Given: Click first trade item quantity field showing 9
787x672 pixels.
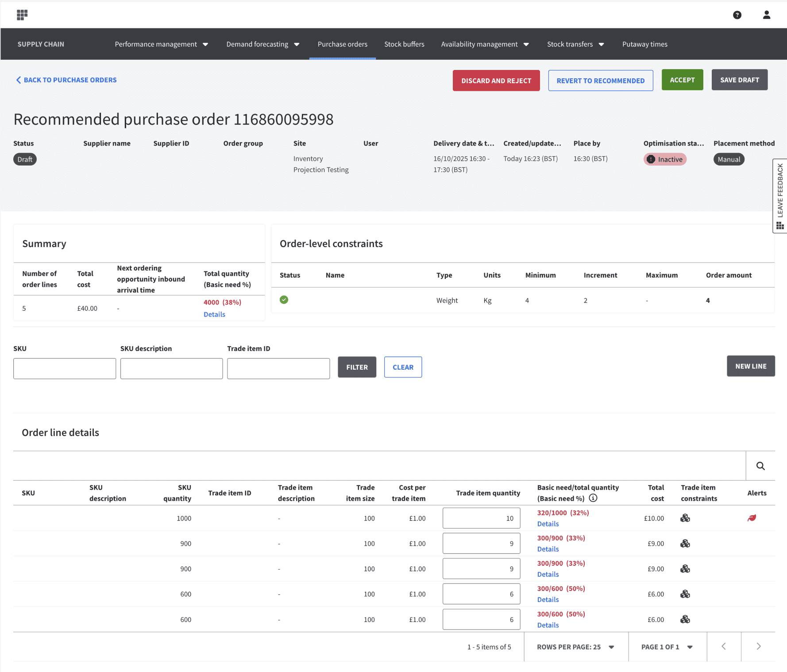Looking at the screenshot, I should point(481,543).
